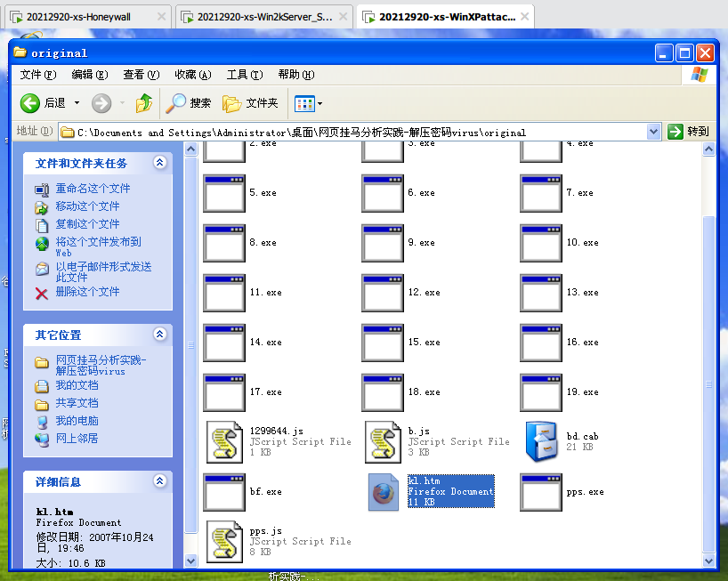Open the 编辑(E) menu

[x=90, y=75]
